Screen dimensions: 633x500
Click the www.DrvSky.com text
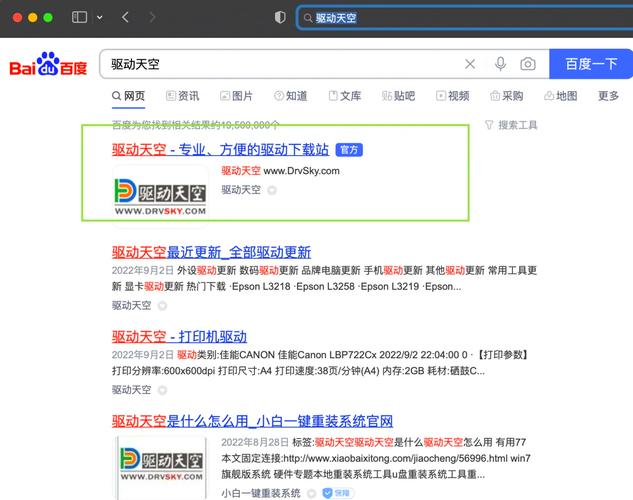[301, 171]
